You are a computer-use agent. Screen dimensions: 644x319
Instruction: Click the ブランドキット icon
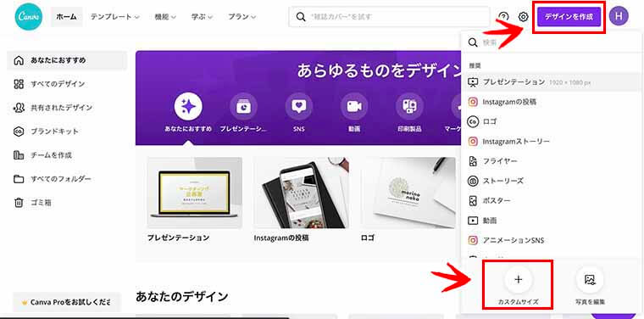tap(19, 132)
